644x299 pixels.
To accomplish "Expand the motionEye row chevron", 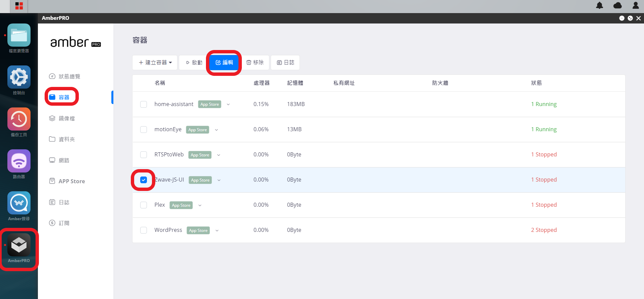I will 216,130.
